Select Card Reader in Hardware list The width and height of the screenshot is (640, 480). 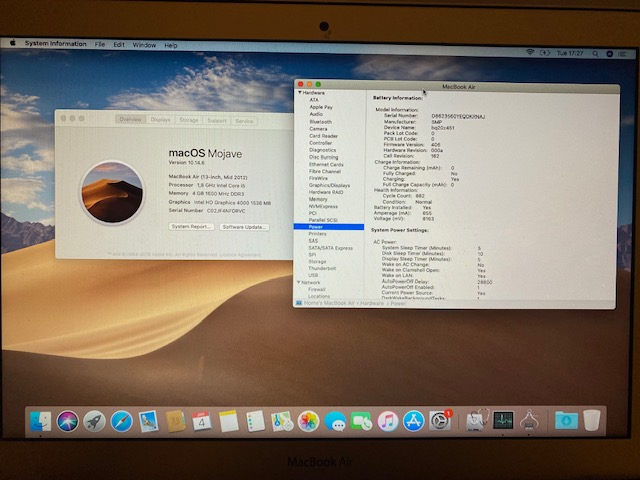pos(323,136)
